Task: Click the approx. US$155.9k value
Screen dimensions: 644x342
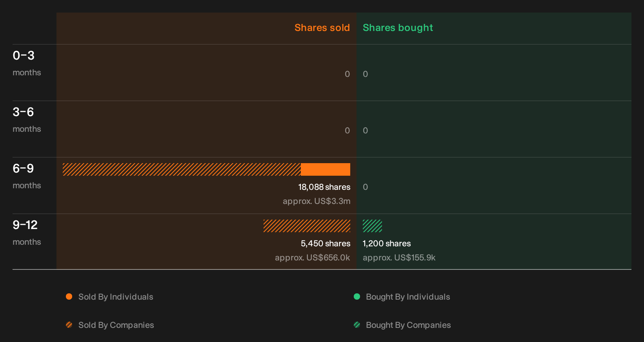Action: click(399, 258)
